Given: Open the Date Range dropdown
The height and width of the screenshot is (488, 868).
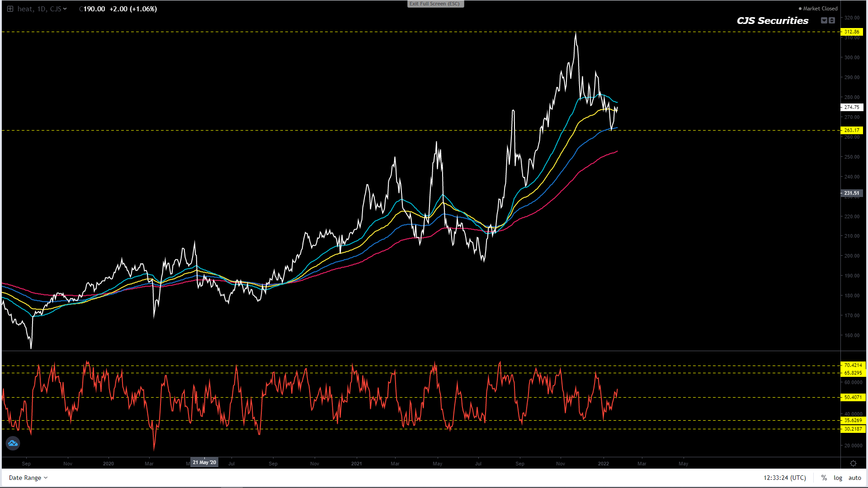Looking at the screenshot, I should 28,478.
